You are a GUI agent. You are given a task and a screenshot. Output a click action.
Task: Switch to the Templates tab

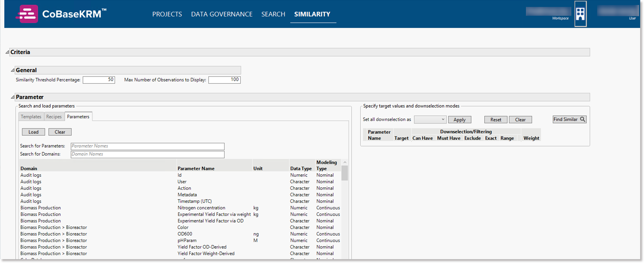point(31,117)
